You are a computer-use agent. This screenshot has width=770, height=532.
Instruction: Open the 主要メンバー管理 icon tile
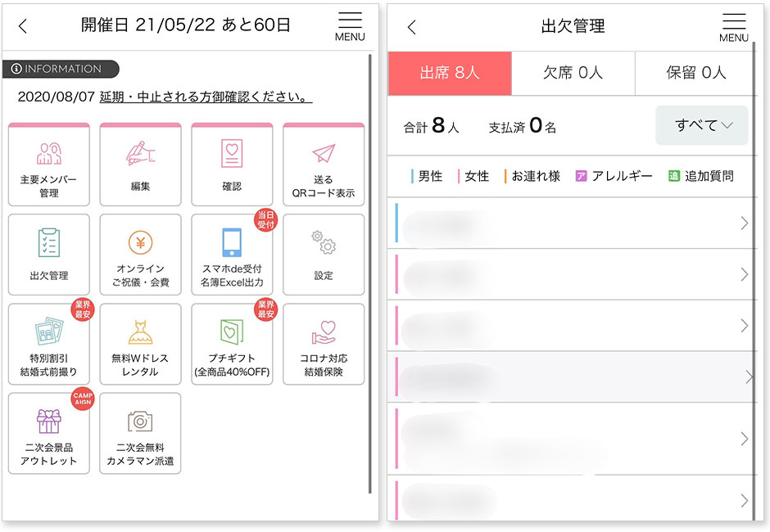coord(48,154)
